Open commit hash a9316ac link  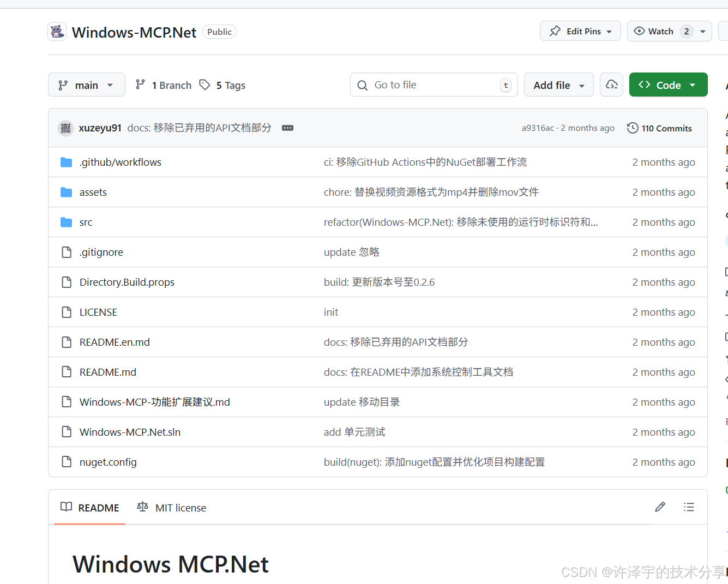coord(538,128)
